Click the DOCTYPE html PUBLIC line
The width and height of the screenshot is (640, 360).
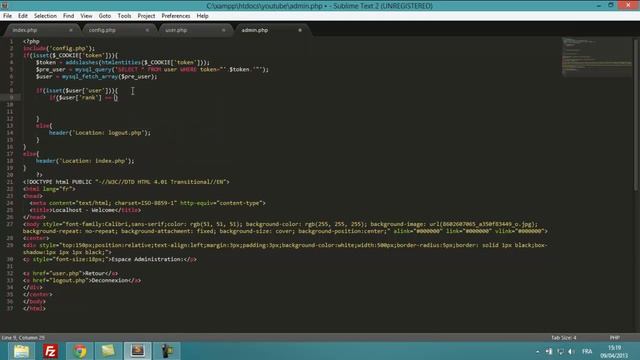126,182
